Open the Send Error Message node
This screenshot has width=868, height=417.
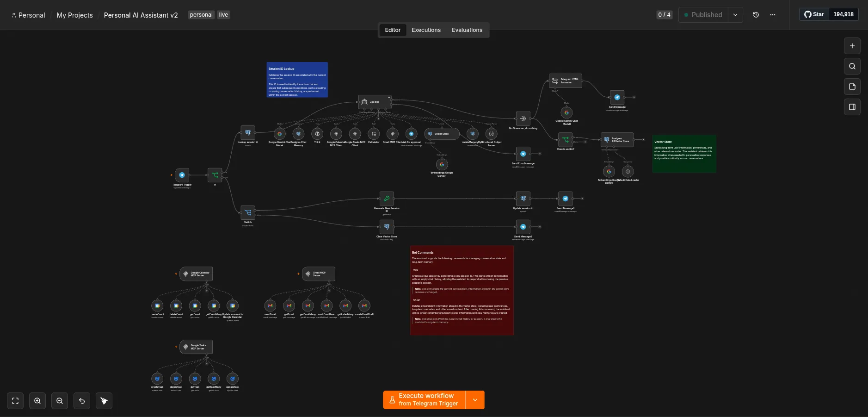point(523,154)
